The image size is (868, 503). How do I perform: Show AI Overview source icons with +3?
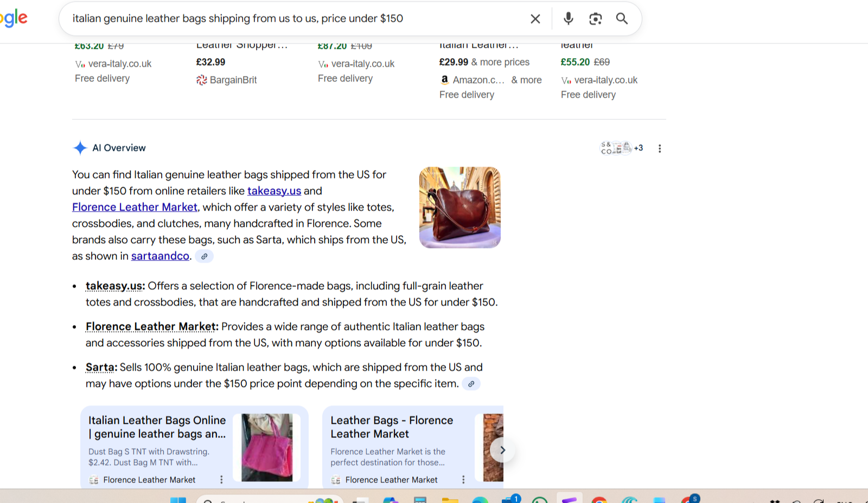622,148
